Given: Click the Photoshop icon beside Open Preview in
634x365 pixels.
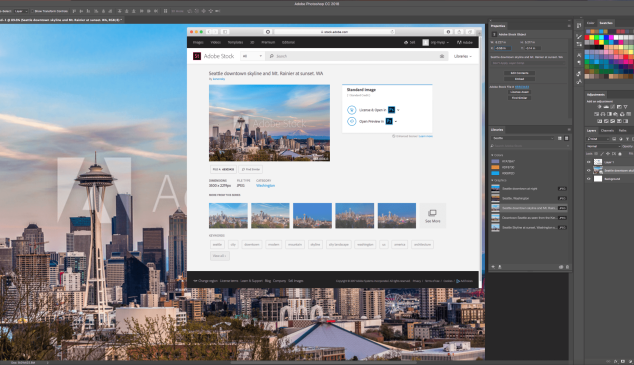Looking at the screenshot, I should coord(389,121).
